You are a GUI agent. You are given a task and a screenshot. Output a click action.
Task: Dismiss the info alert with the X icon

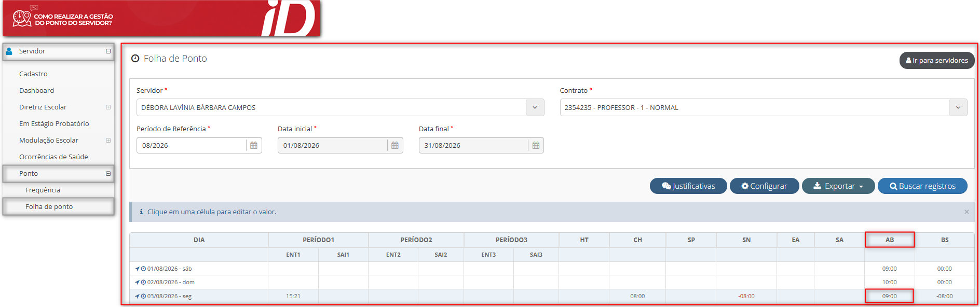[967, 212]
